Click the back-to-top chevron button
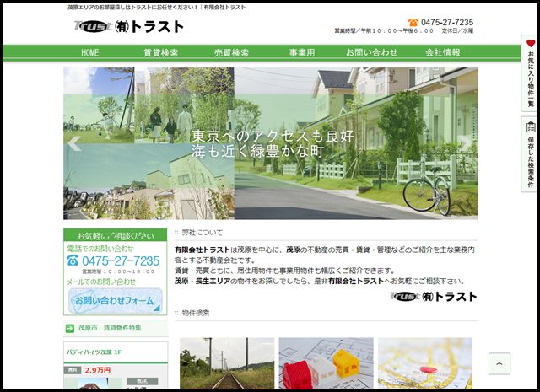The image size is (540, 392). (499, 363)
